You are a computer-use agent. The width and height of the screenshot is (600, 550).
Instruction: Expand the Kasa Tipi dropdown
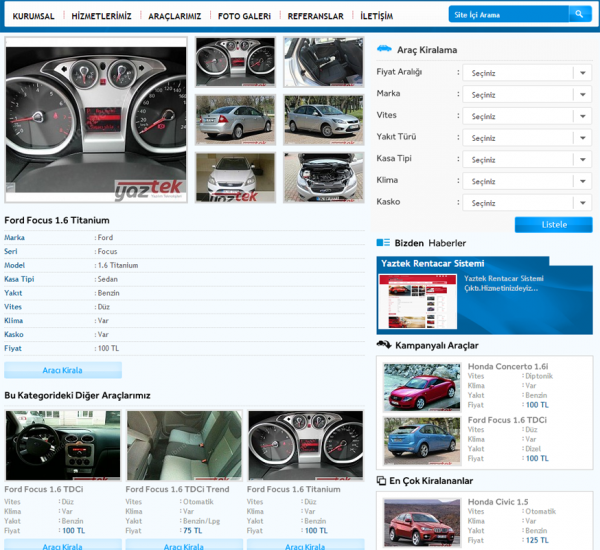pos(527,160)
